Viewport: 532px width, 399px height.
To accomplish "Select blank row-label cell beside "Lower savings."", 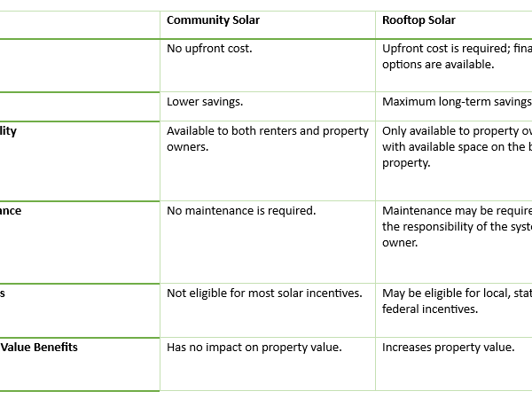I will (80, 106).
